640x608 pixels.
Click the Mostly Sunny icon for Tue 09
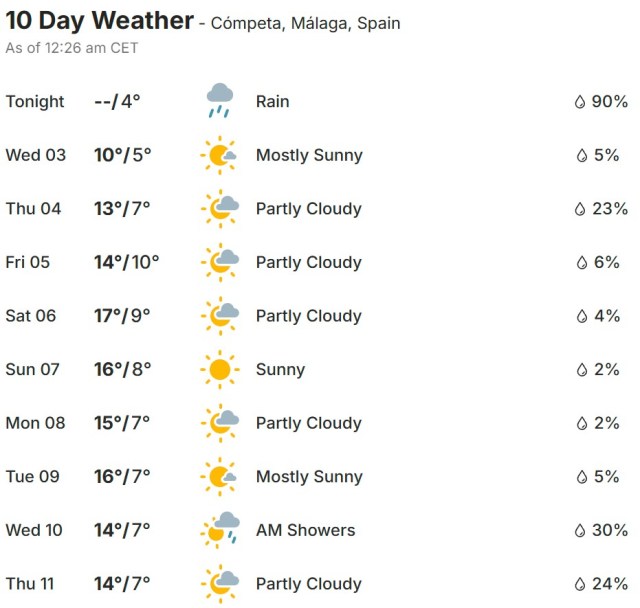pos(219,477)
